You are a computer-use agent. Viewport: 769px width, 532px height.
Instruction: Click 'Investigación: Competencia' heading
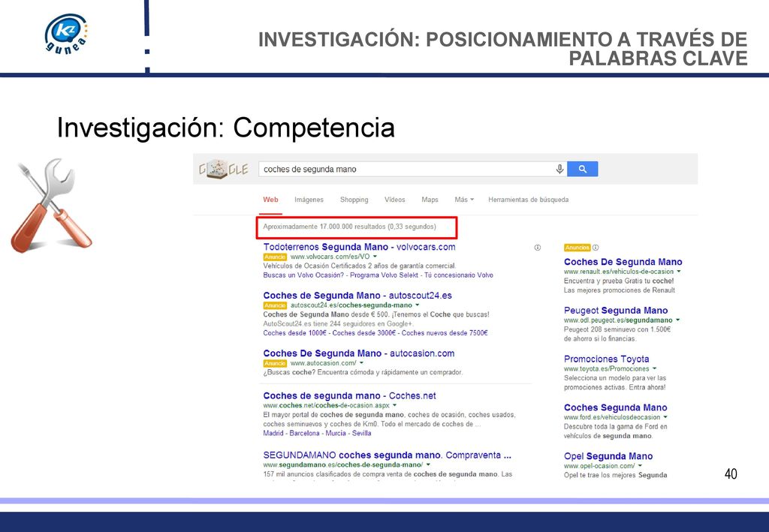(x=225, y=128)
